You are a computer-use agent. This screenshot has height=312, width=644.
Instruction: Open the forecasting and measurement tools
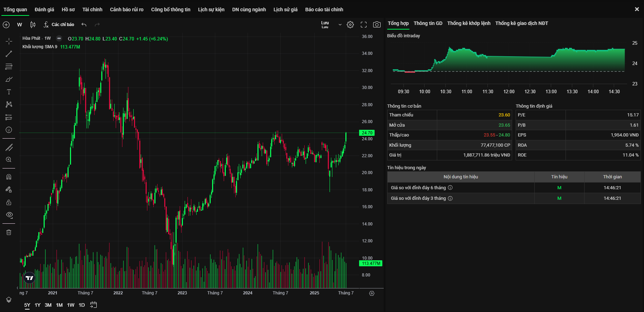pyautogui.click(x=9, y=117)
